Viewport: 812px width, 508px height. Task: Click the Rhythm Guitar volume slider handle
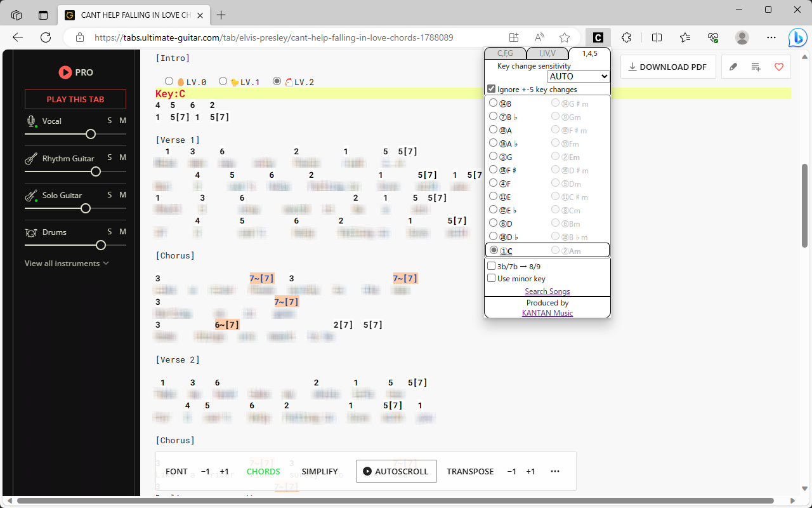[x=96, y=171]
